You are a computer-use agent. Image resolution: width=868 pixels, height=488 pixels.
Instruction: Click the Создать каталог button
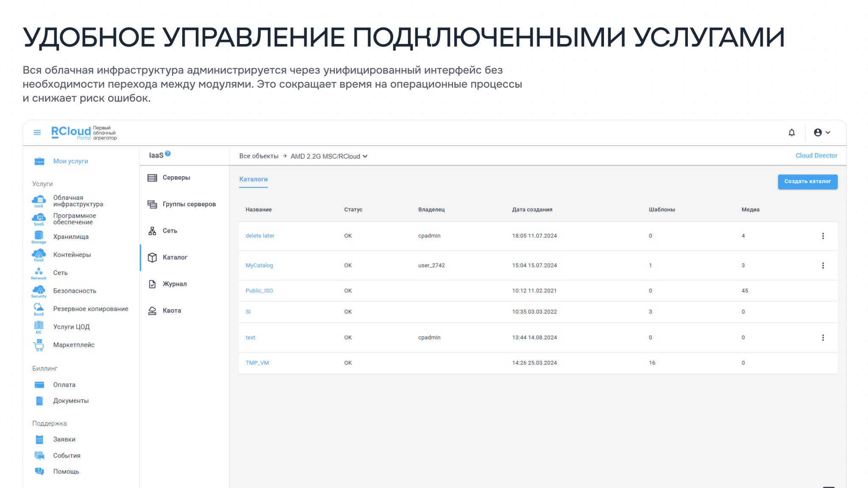(807, 181)
